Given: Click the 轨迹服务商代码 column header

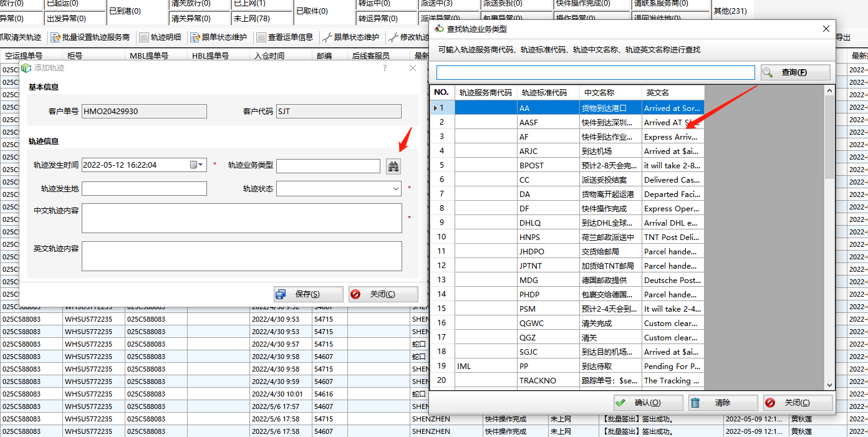Looking at the screenshot, I should click(x=486, y=92).
